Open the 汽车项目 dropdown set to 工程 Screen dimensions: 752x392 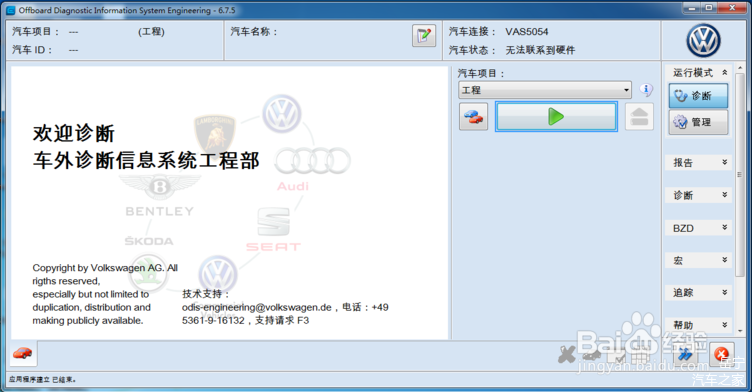(x=545, y=90)
